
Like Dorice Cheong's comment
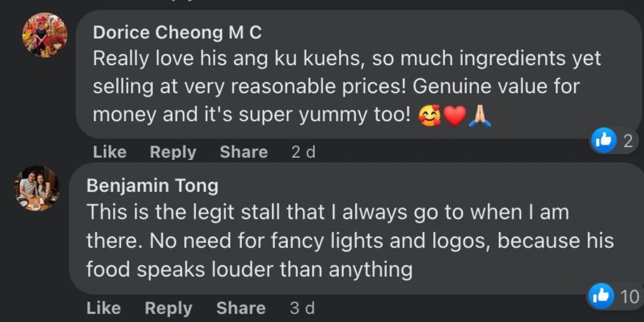coord(109,152)
